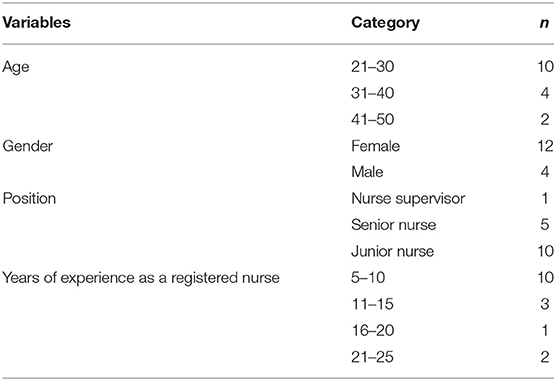The height and width of the screenshot is (381, 556).
Task: Click the Variables column header
Action: (x=37, y=23)
